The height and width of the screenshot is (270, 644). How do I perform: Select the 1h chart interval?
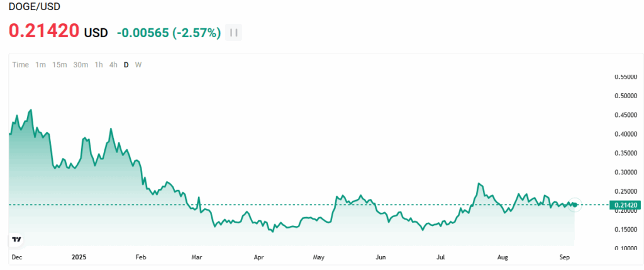coord(99,65)
